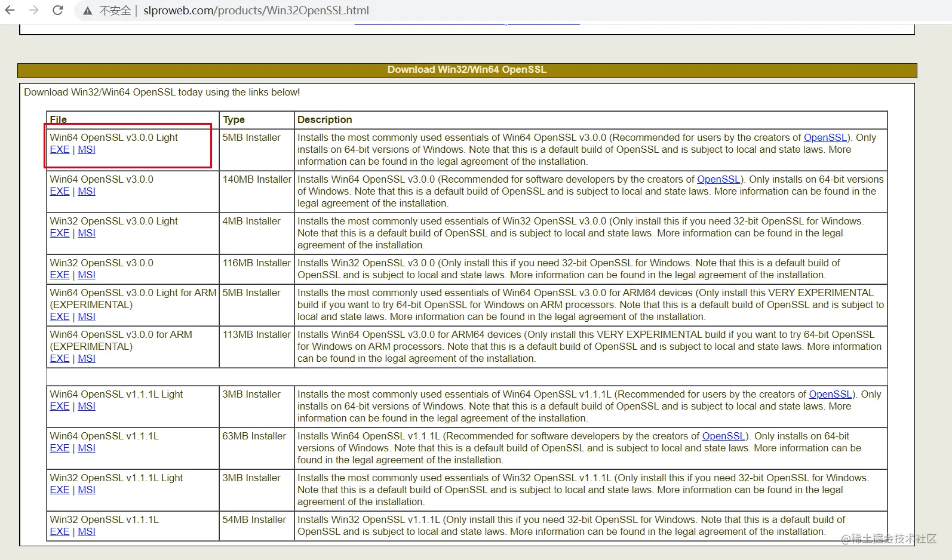Download Win32 OpenSSL v3.0.0 Light MSI
The image size is (952, 560).
(x=87, y=233)
